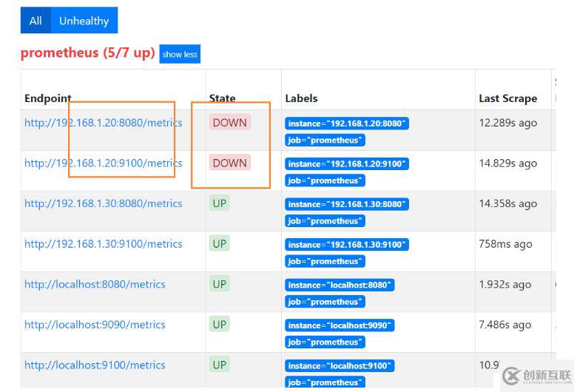Click the 14.829s ago last scrape value
574x392 pixels.
(507, 163)
